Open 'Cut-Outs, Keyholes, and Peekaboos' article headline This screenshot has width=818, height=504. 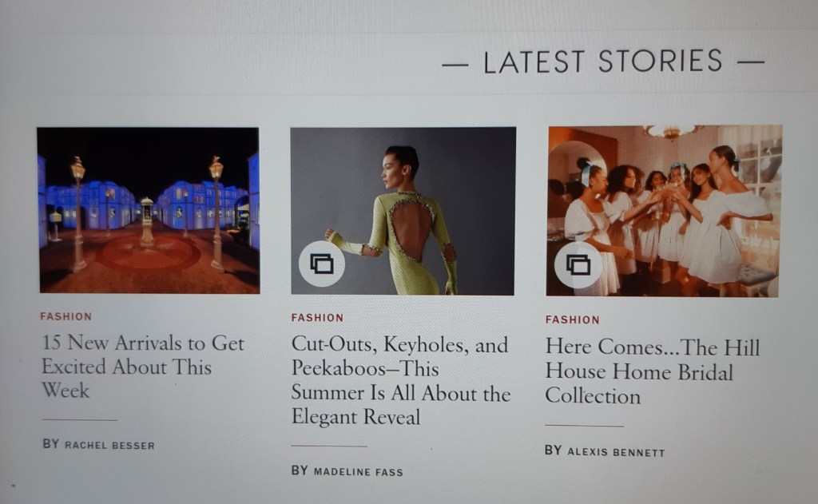(x=401, y=380)
